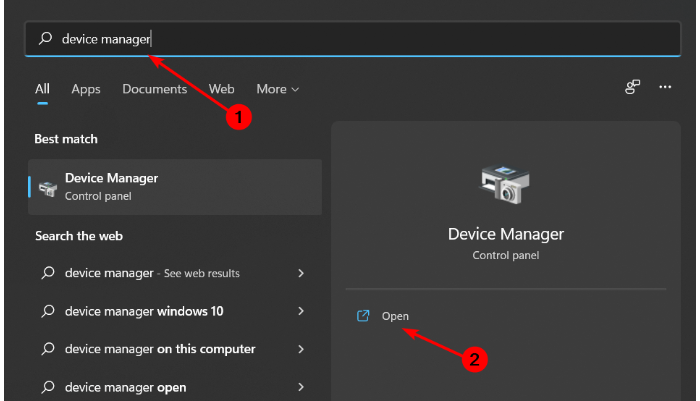Select Device Manager best match result
The image size is (700, 401).
[x=175, y=187]
